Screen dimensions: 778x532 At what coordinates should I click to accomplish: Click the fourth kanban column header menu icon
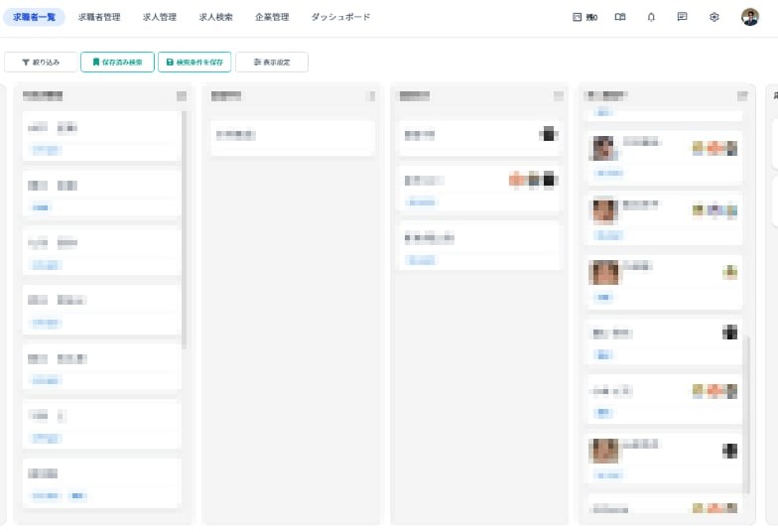742,95
